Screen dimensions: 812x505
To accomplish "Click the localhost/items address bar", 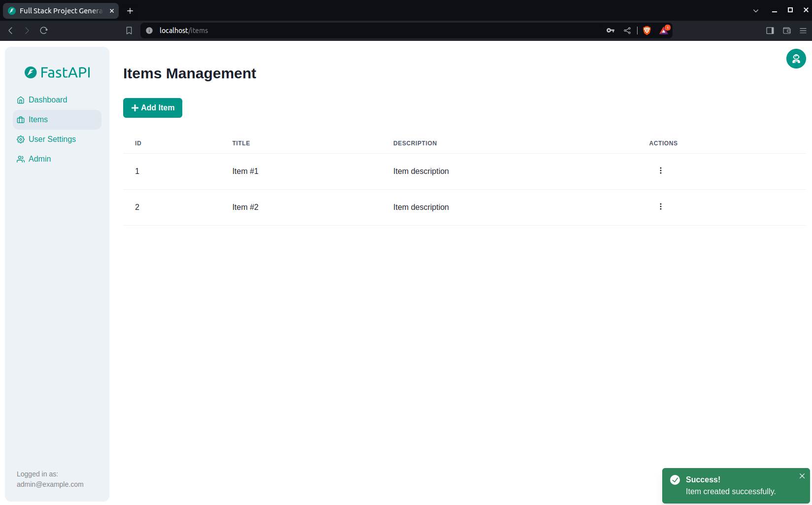I will pos(183,30).
